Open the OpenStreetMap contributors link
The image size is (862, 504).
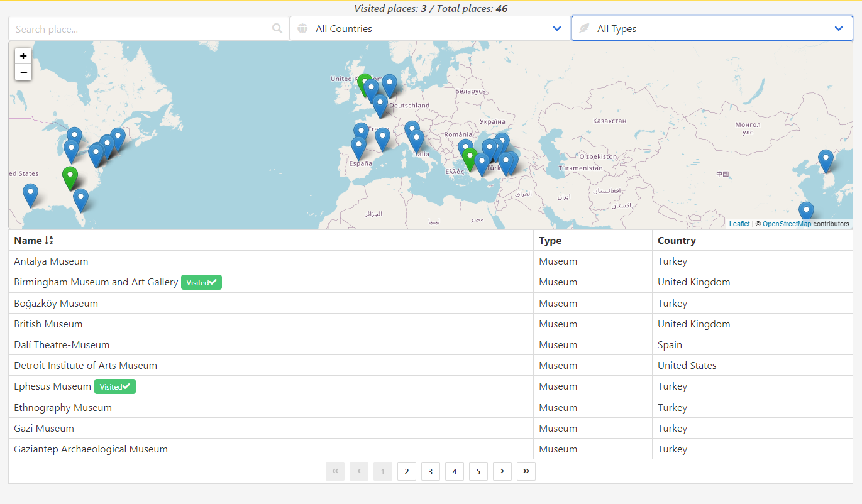(x=787, y=224)
